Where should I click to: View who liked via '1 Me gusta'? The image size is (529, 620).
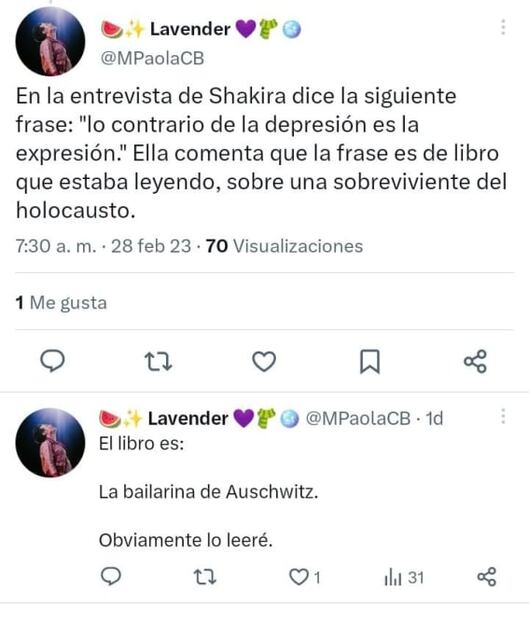click(61, 303)
